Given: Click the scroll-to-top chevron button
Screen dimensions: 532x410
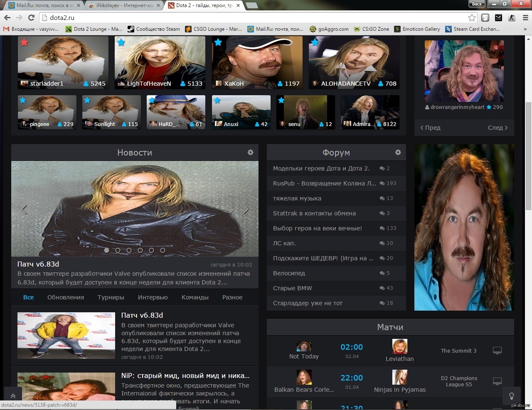Looking at the screenshot, I should coord(13,396).
